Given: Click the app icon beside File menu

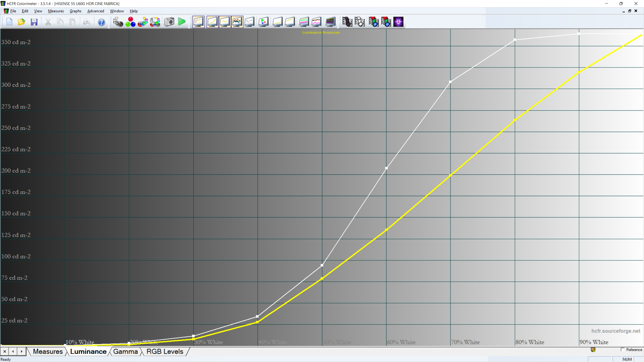Looking at the screenshot, I should tap(6, 11).
